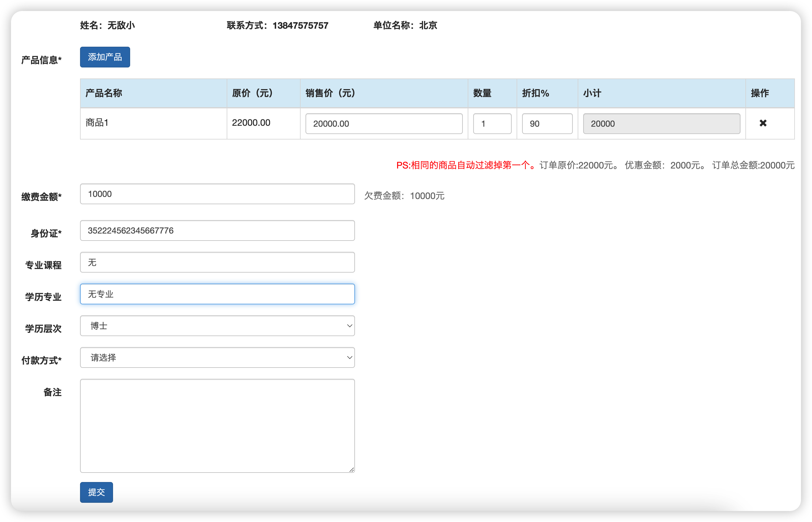Click the 小计 field showing 20000

(x=661, y=123)
